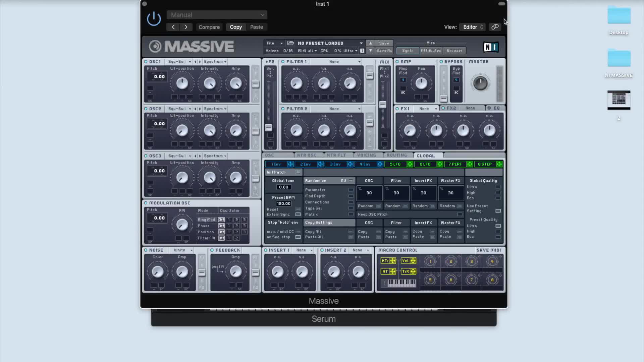Click the link chain icon
Viewport: 644px width, 362px height.
pos(495,27)
